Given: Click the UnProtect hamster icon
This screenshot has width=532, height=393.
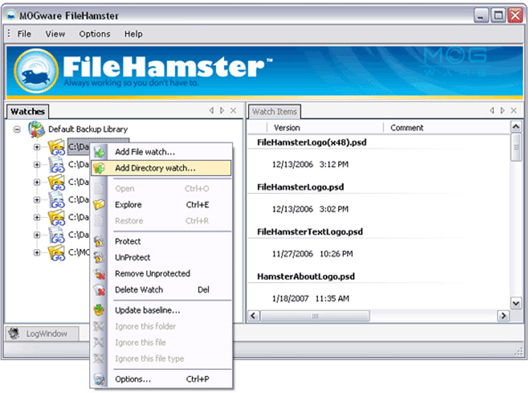Looking at the screenshot, I should coord(99,257).
